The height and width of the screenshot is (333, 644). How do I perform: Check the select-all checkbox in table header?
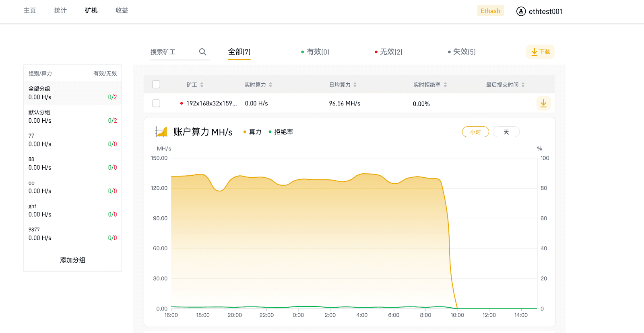pos(156,84)
